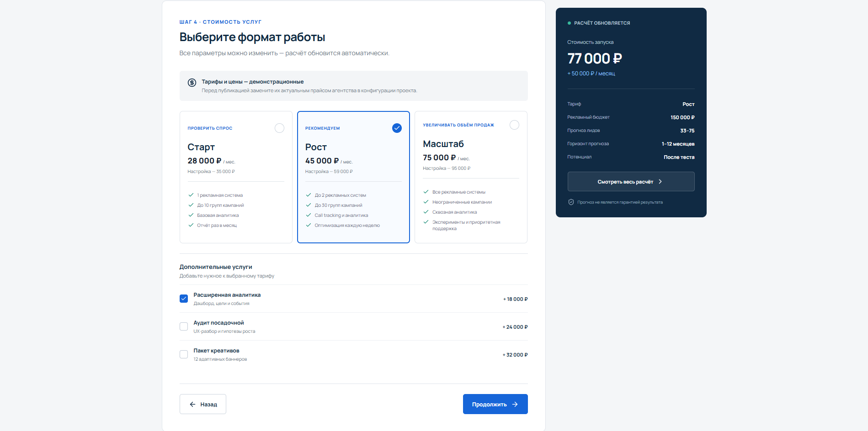The width and height of the screenshot is (868, 431).
Task: Click the Старт plan title
Action: point(201,147)
